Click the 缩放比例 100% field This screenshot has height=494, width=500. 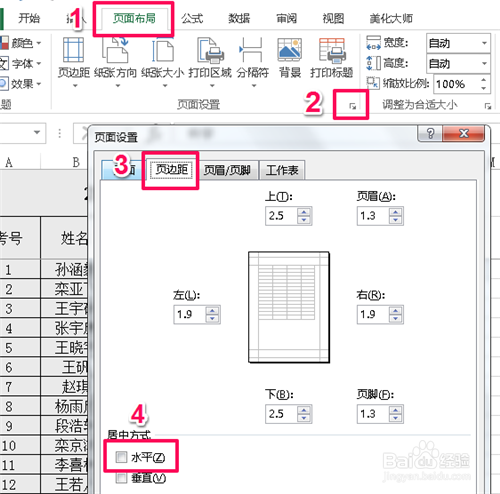coord(456,84)
